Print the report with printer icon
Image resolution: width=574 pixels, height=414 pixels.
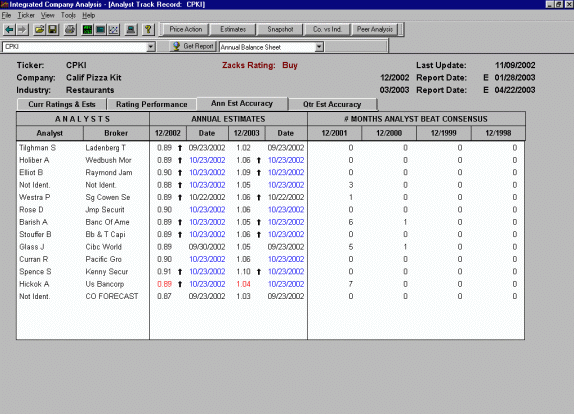click(x=70, y=30)
